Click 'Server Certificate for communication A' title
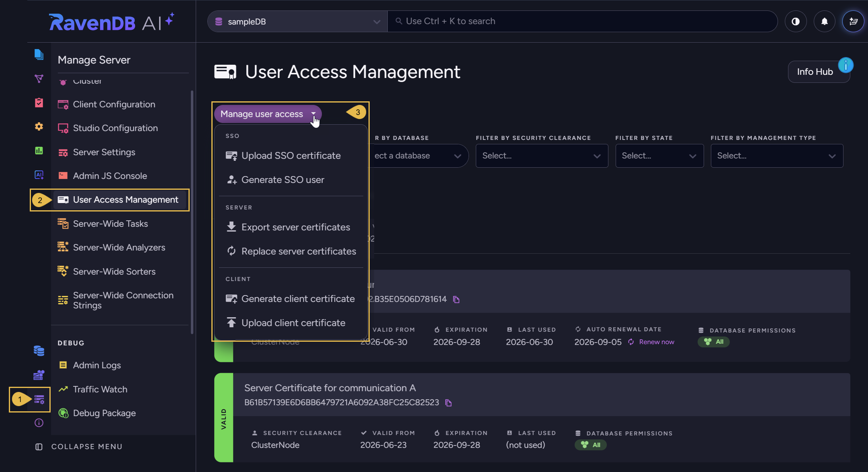The width and height of the screenshot is (868, 472). click(x=330, y=388)
